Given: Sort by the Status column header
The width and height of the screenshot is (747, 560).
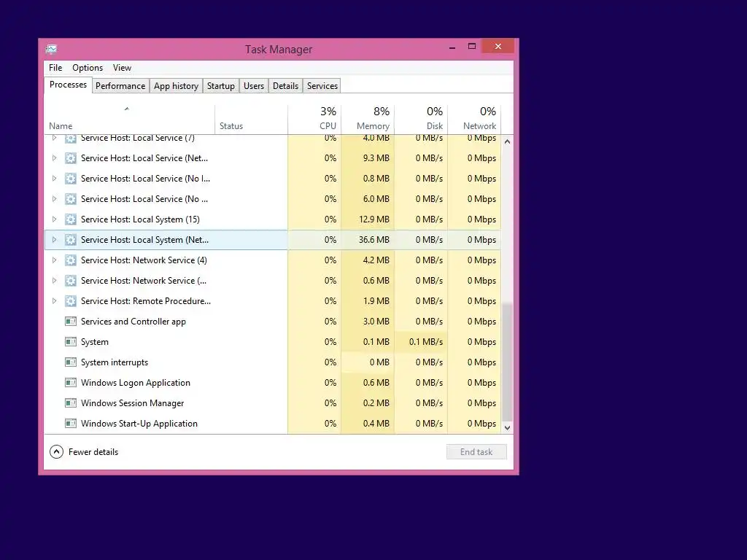Looking at the screenshot, I should point(251,120).
